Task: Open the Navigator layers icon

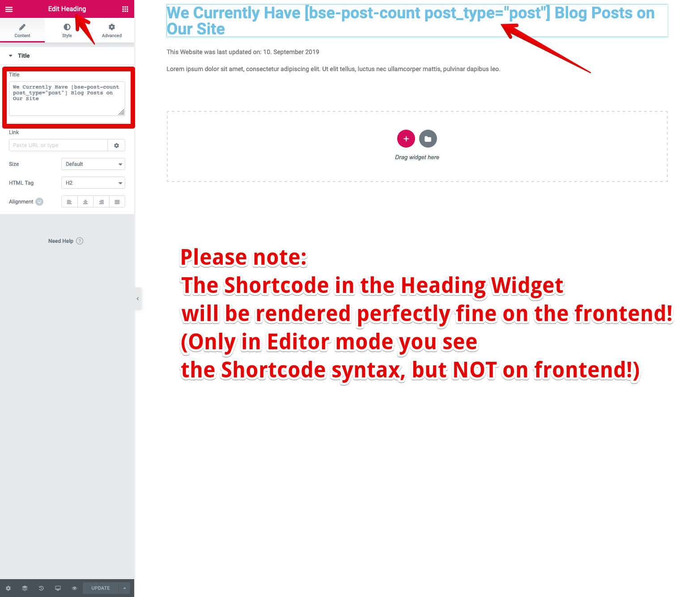Action: (x=25, y=588)
